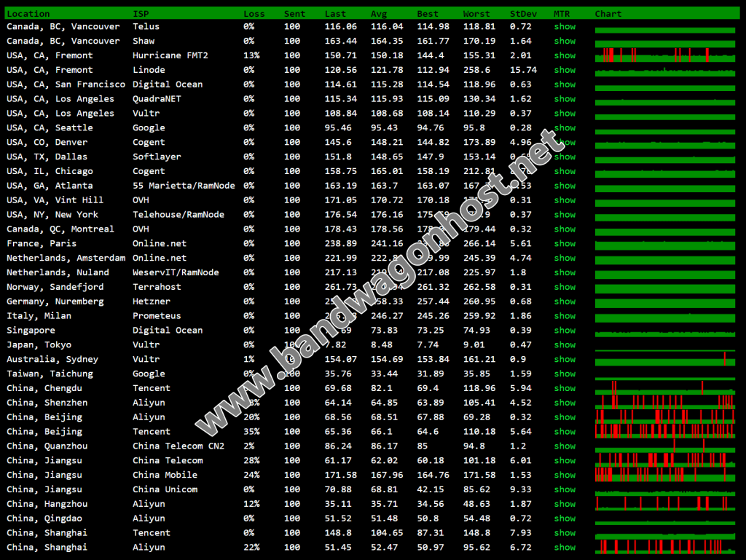This screenshot has width=746, height=560.
Task: Click the "13%" loss value
Action: (251, 55)
